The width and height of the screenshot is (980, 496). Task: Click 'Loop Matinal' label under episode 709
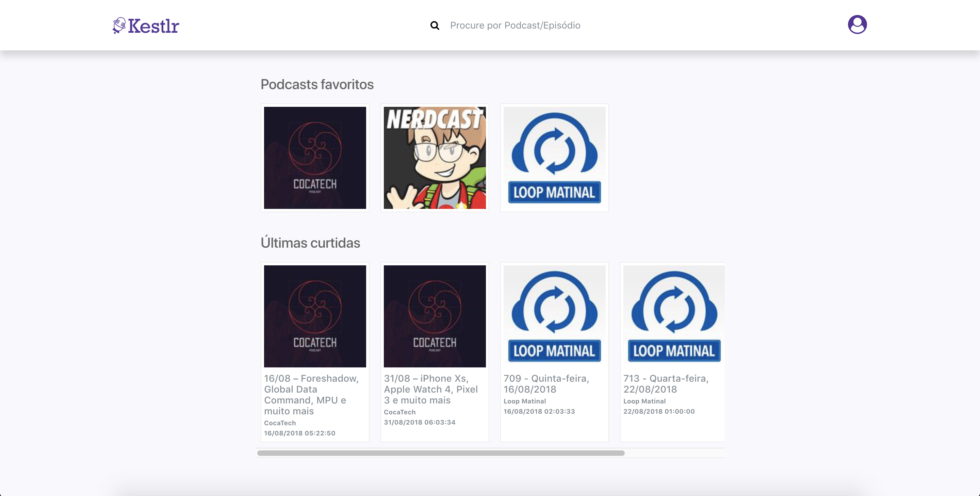(525, 401)
